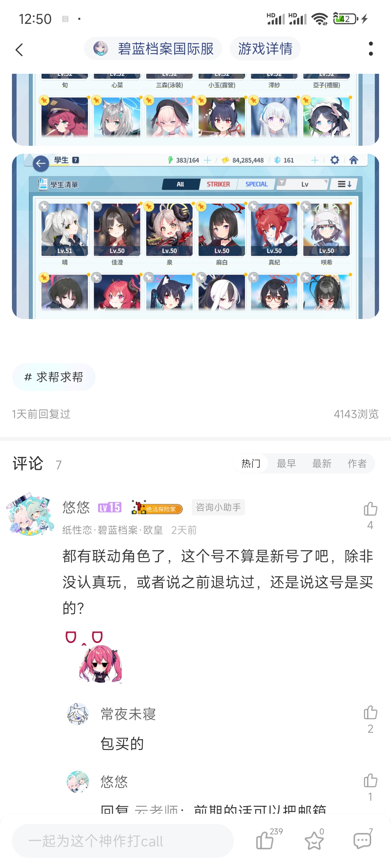Open 常夜未寝's avatar

point(78,714)
